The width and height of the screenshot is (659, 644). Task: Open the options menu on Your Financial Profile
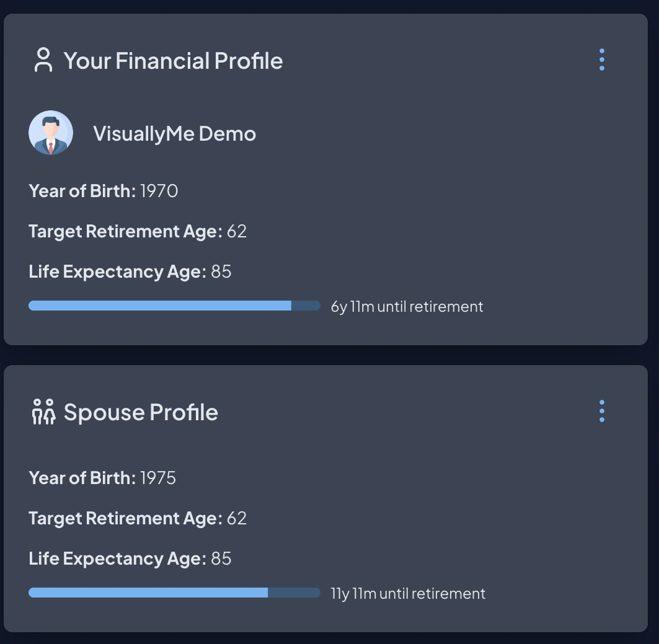tap(601, 60)
